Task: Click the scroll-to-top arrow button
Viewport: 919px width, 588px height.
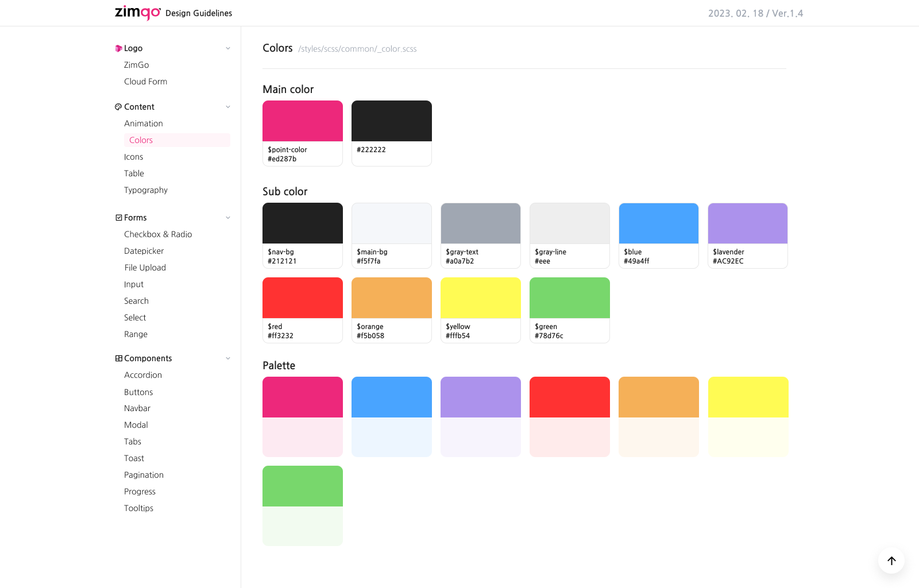Action: tap(891, 561)
